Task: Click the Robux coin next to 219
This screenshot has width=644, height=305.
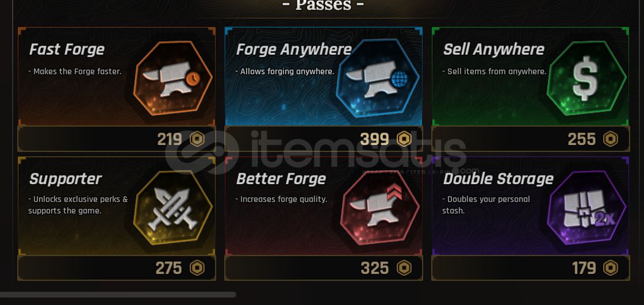Action: click(197, 139)
